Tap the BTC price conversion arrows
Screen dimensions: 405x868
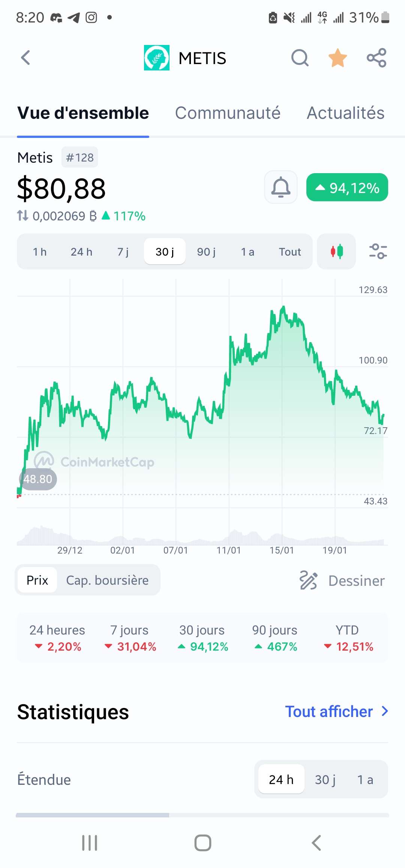[23, 216]
